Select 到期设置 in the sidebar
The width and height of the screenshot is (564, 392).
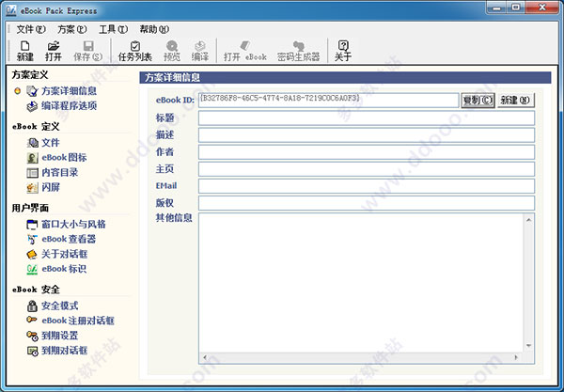[53, 336]
